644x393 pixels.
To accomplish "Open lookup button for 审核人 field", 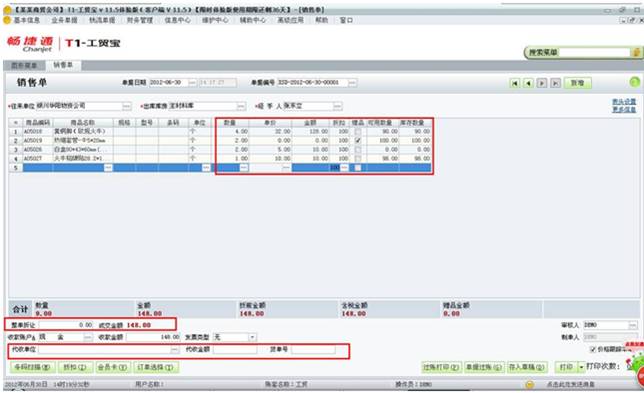I will [633, 325].
